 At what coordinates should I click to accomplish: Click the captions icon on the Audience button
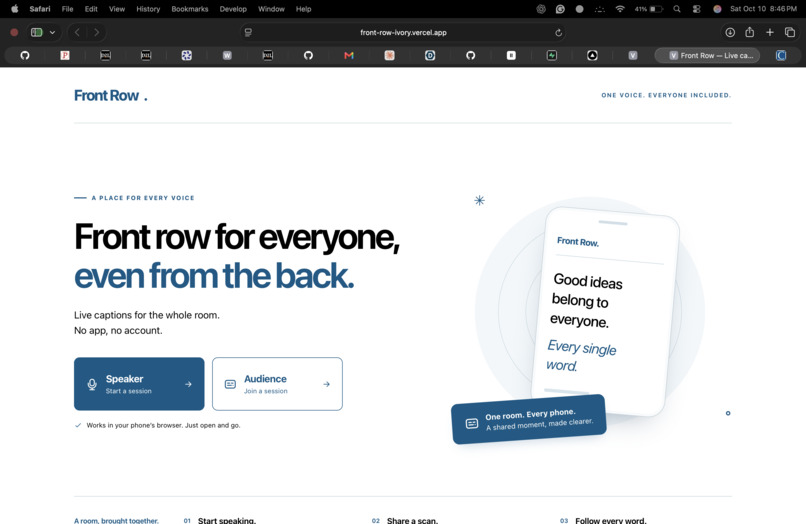(230, 384)
